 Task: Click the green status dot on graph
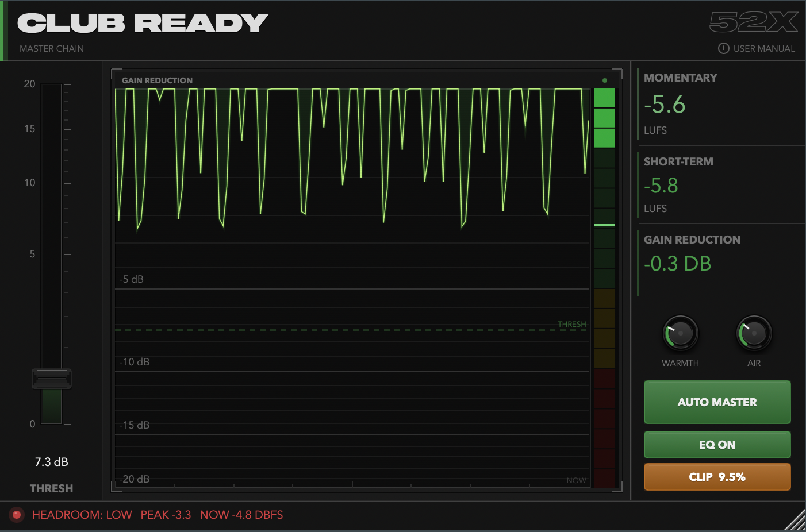tap(605, 80)
